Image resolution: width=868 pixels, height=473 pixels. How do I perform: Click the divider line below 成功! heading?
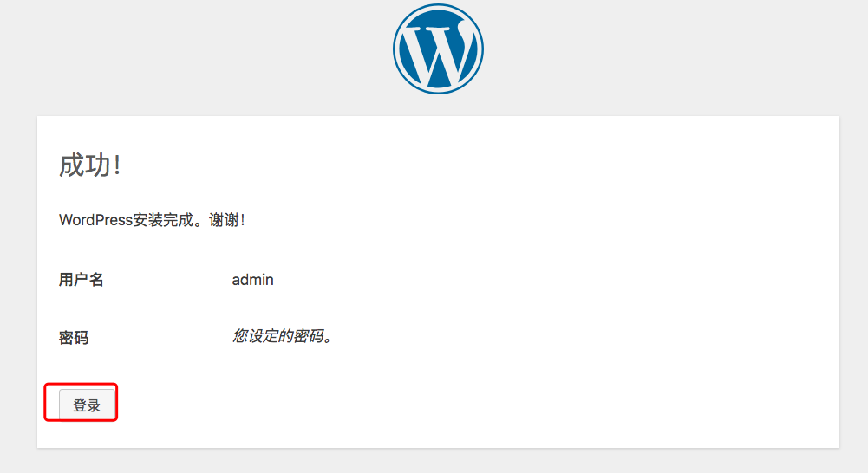tap(438, 191)
